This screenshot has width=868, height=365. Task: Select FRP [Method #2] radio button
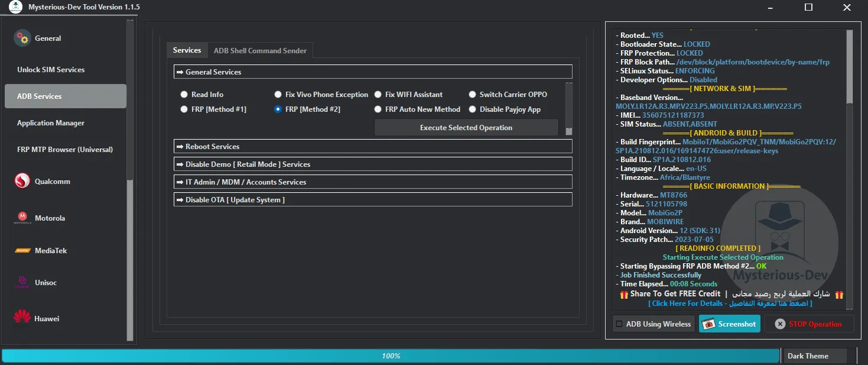pyautogui.click(x=278, y=109)
